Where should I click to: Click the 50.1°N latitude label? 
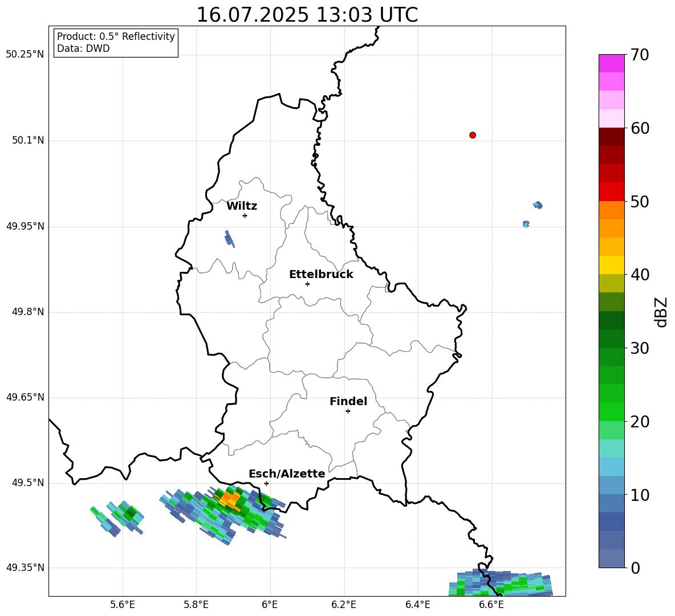28,141
